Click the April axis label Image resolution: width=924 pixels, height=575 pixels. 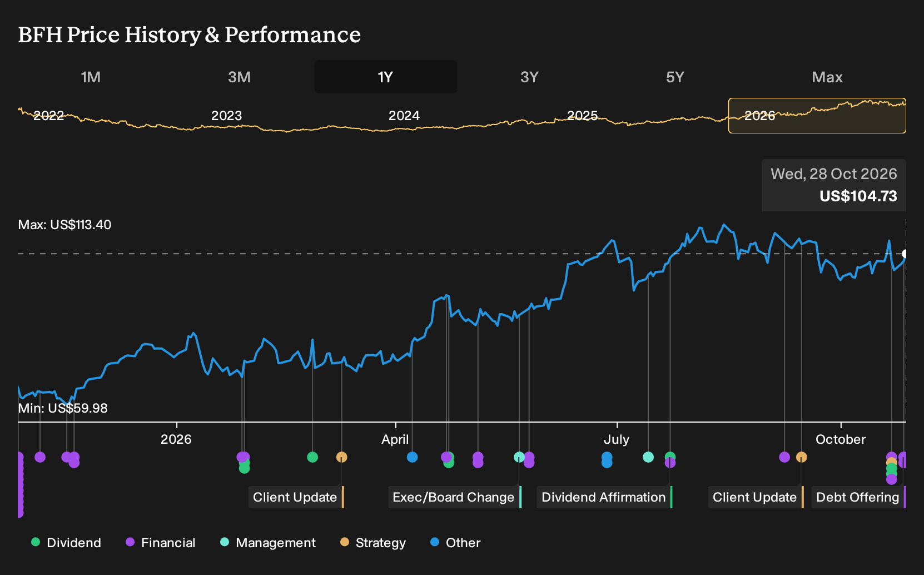(x=395, y=439)
